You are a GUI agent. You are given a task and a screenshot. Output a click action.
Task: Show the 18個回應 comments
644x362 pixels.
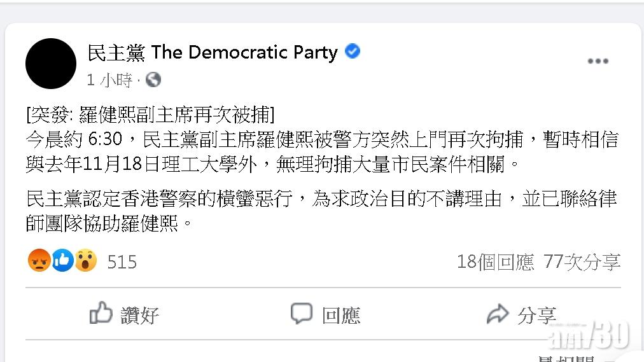coord(495,261)
